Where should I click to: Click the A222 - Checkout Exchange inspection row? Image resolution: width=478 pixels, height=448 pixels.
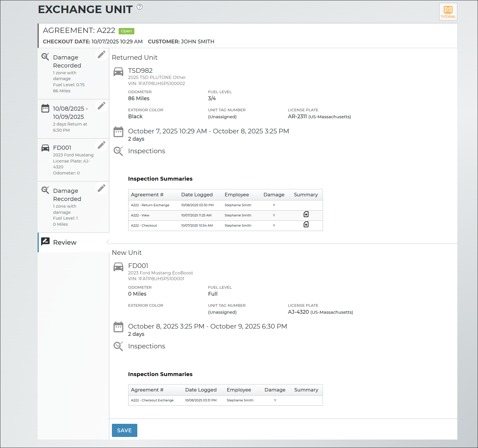coord(152,400)
